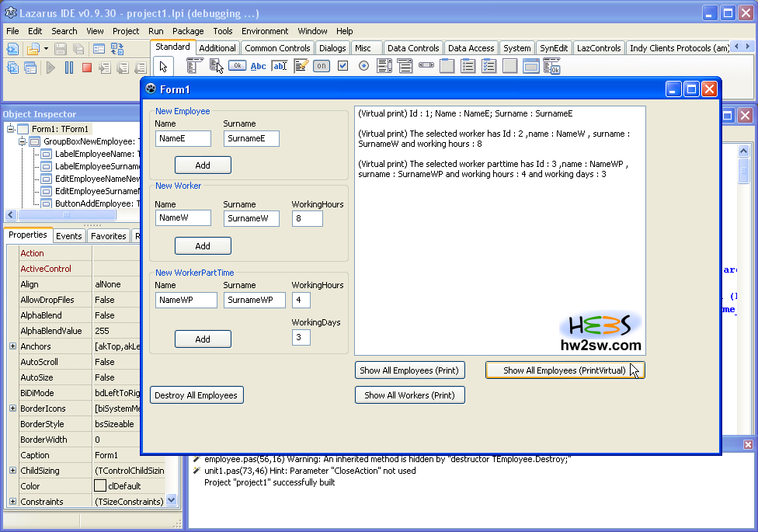
Task: Switch to the Common Controls palette tab
Action: pyautogui.click(x=277, y=48)
